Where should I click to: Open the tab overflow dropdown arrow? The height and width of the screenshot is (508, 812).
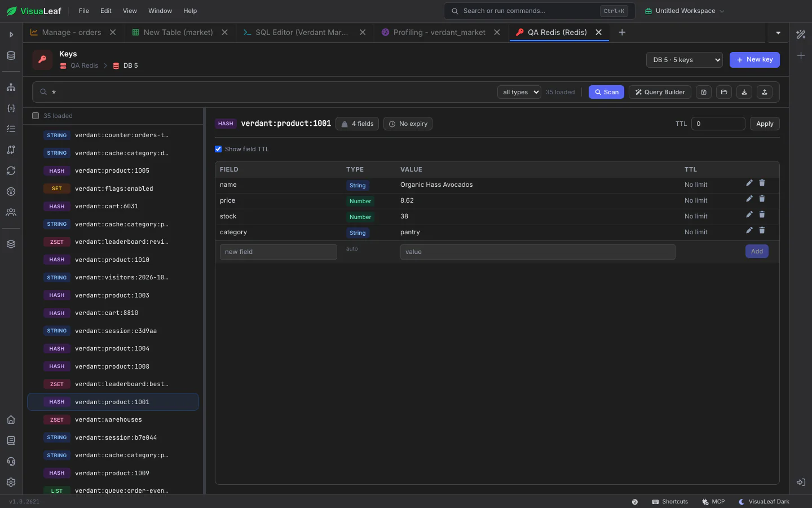(778, 33)
